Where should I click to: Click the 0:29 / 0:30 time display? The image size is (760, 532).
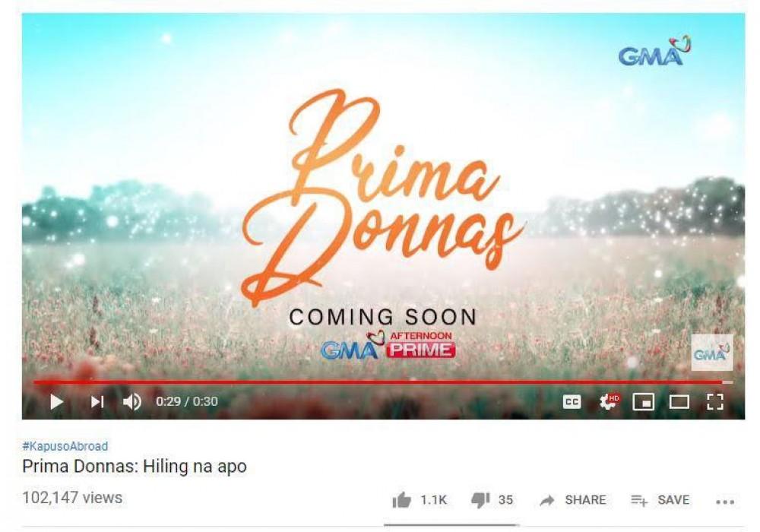click(187, 402)
